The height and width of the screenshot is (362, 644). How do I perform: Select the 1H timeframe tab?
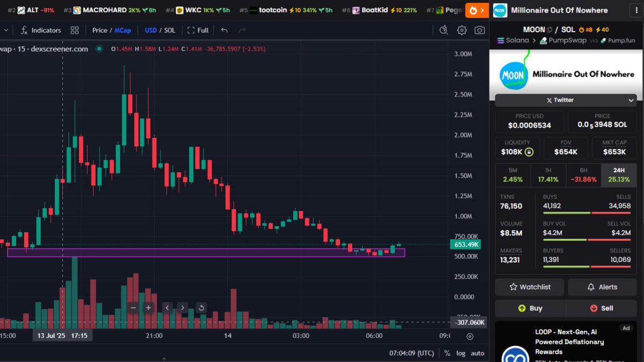548,175
